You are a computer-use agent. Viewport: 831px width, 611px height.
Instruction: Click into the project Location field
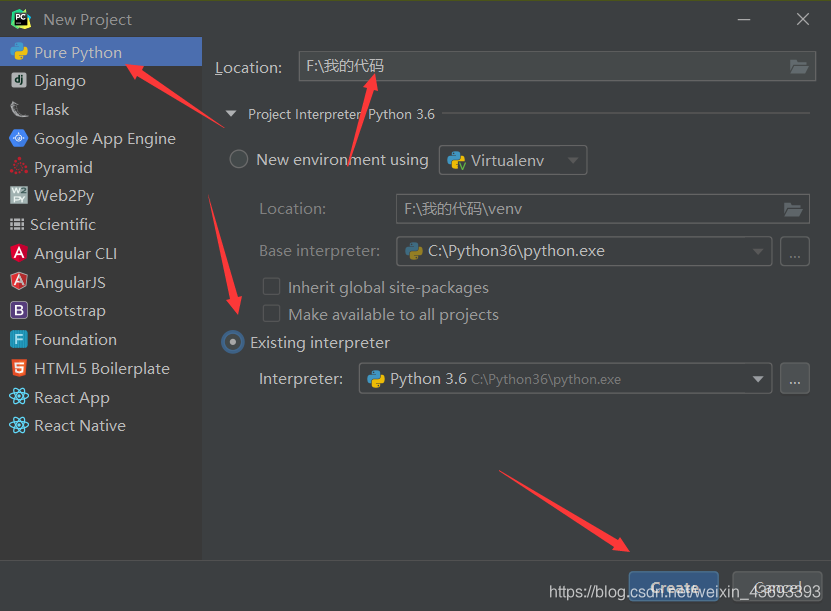point(557,66)
